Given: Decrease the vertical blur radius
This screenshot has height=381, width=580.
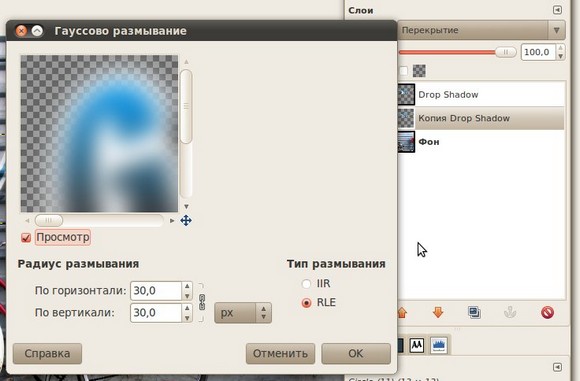Looking at the screenshot, I should 187,317.
